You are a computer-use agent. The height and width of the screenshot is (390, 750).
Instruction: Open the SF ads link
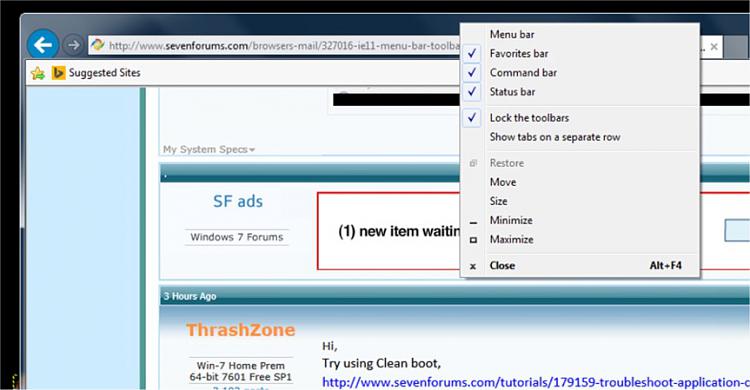coord(238,201)
